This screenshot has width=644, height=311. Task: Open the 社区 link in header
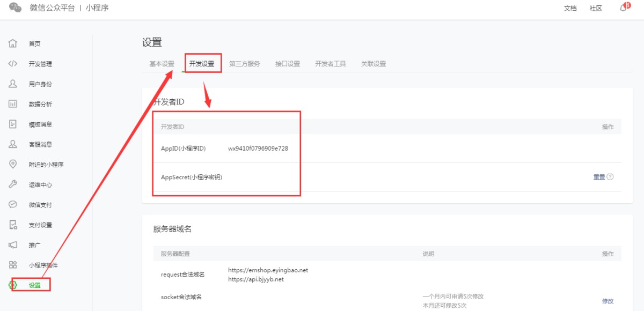pyautogui.click(x=596, y=9)
